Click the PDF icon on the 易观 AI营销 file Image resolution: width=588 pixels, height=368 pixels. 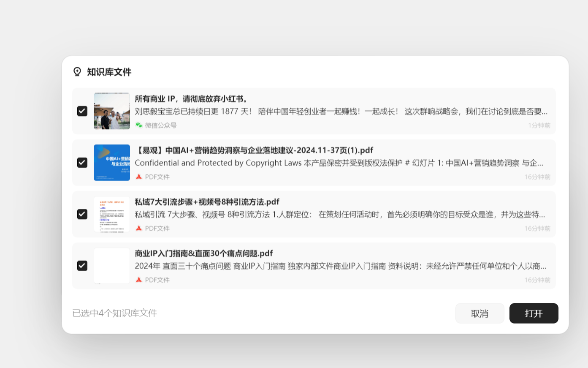pyautogui.click(x=138, y=177)
